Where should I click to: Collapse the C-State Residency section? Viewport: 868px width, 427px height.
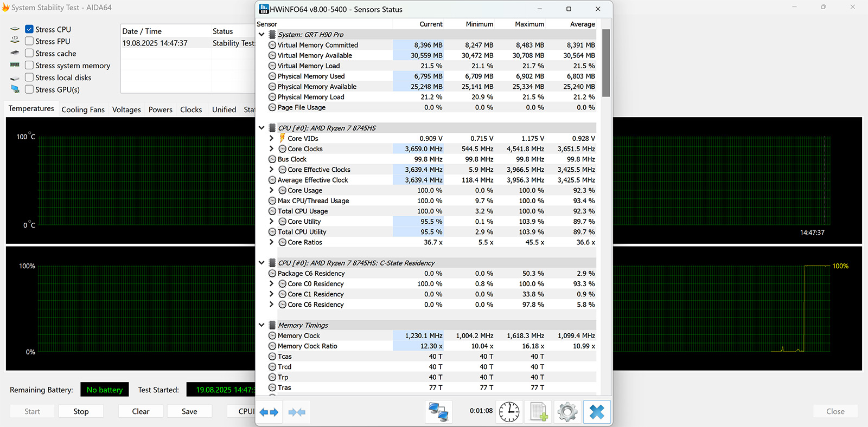[261, 263]
